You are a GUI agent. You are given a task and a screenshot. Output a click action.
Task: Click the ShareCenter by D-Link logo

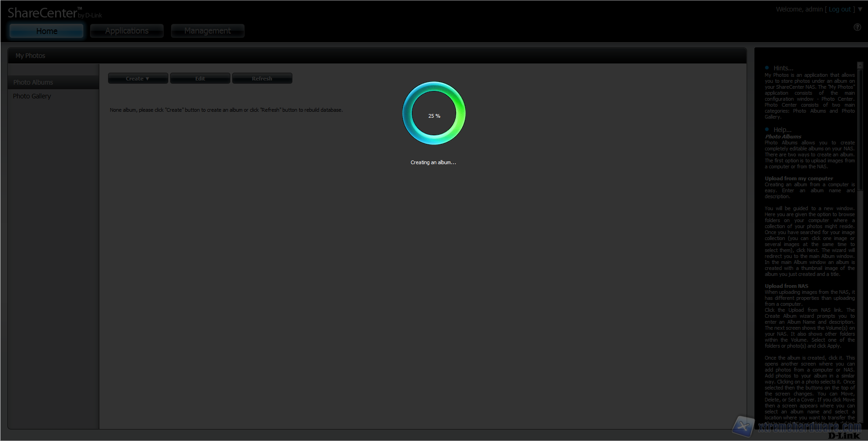(54, 13)
